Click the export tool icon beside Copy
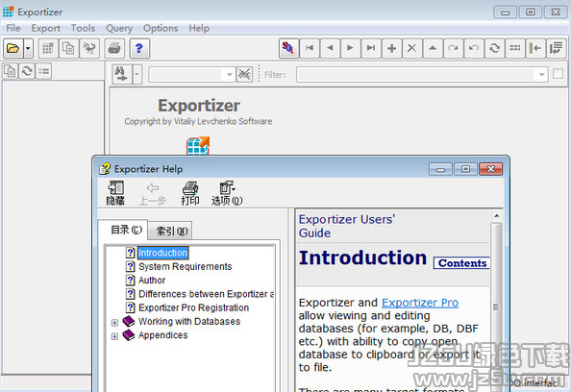This screenshot has height=392, width=571. pyautogui.click(x=89, y=48)
